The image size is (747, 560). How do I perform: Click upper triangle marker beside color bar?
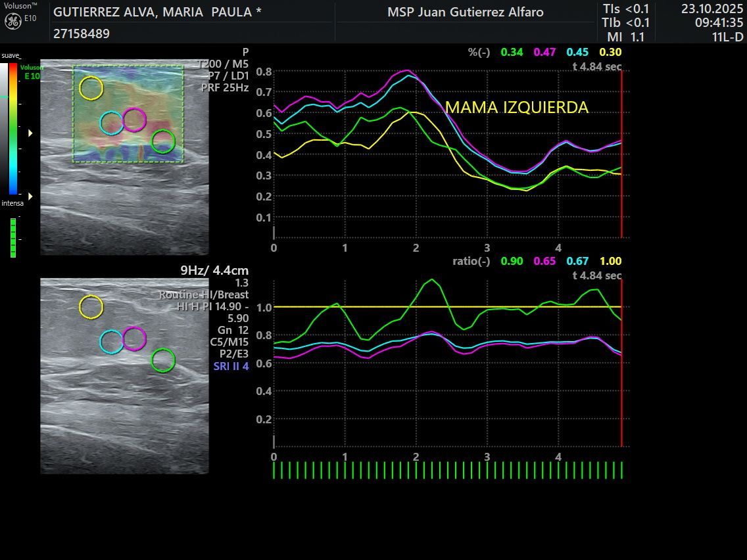tap(30, 133)
